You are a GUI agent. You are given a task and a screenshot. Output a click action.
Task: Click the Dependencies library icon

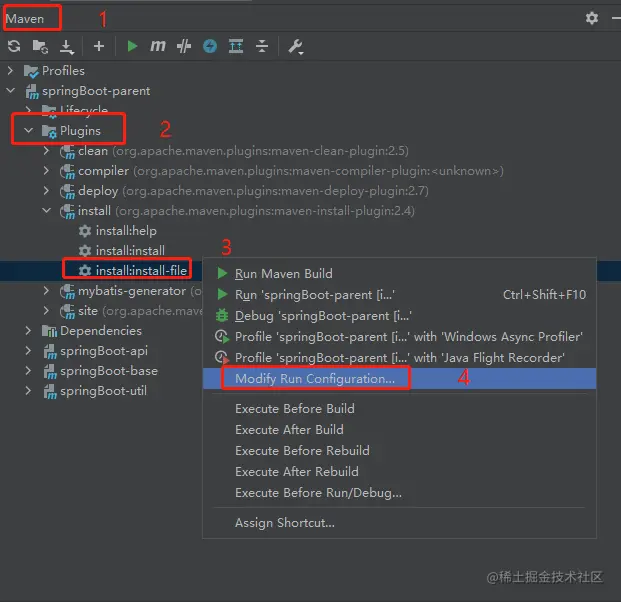point(50,331)
